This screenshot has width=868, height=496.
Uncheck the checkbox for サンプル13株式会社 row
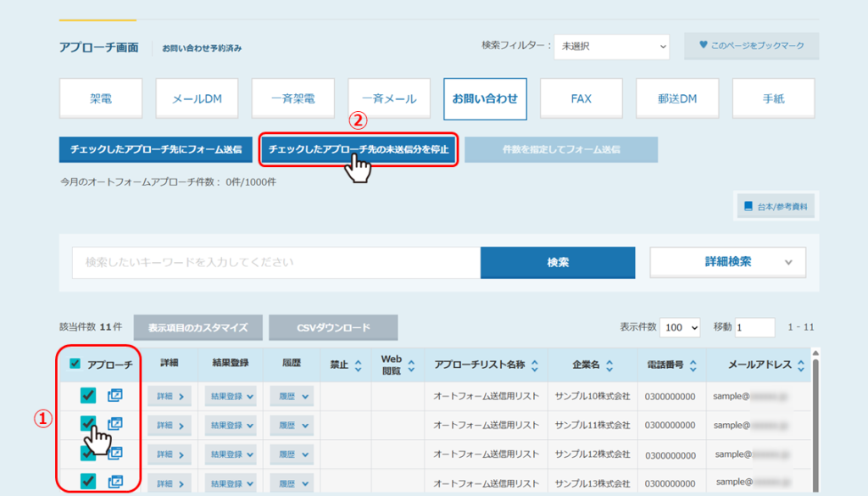tap(87, 482)
